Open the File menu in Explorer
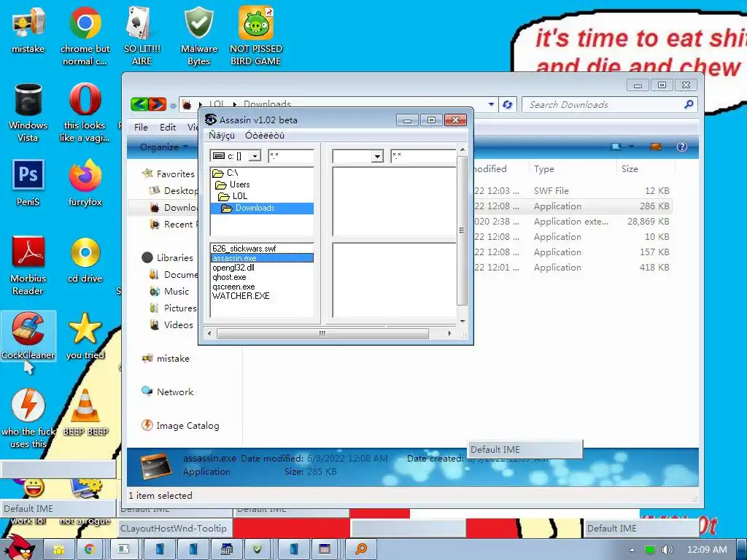747x560 pixels. click(x=141, y=127)
